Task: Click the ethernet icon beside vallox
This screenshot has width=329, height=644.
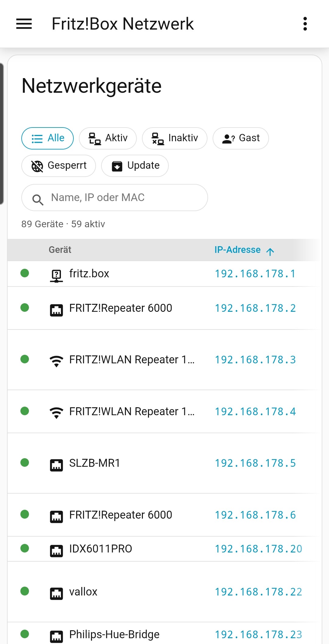Action: pyautogui.click(x=56, y=594)
